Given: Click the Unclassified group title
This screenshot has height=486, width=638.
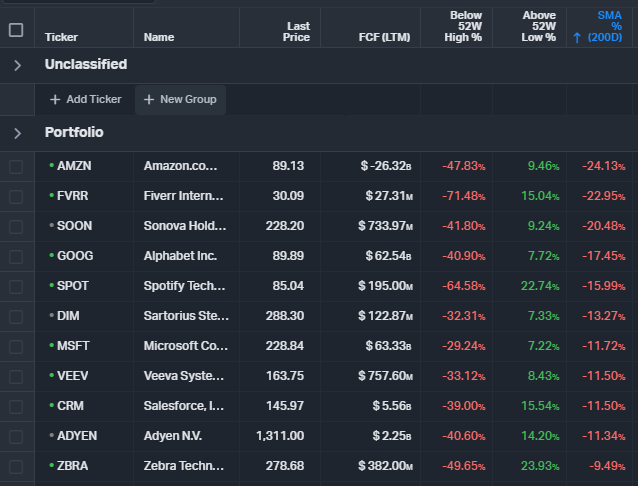Looking at the screenshot, I should tap(86, 64).
